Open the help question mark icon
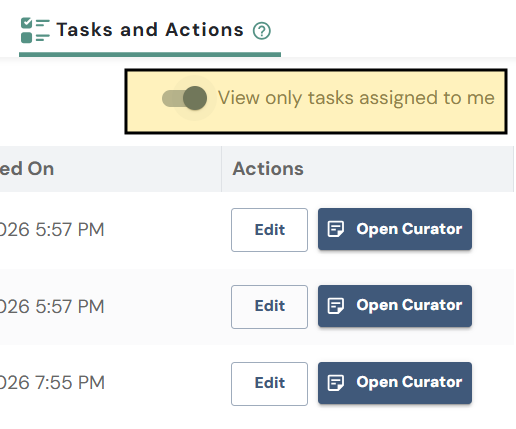The height and width of the screenshot is (429, 516). 262,31
